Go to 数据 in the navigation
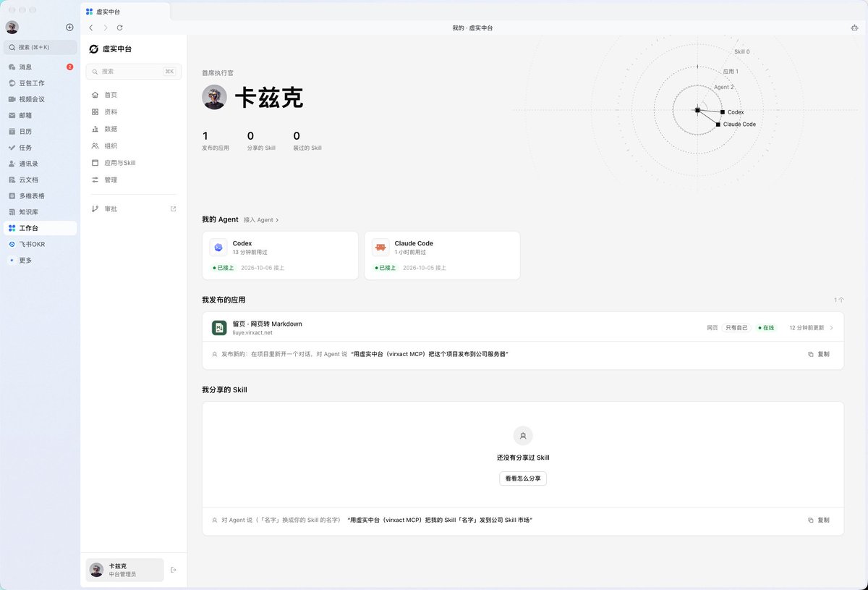The width and height of the screenshot is (868, 590). tap(134, 129)
